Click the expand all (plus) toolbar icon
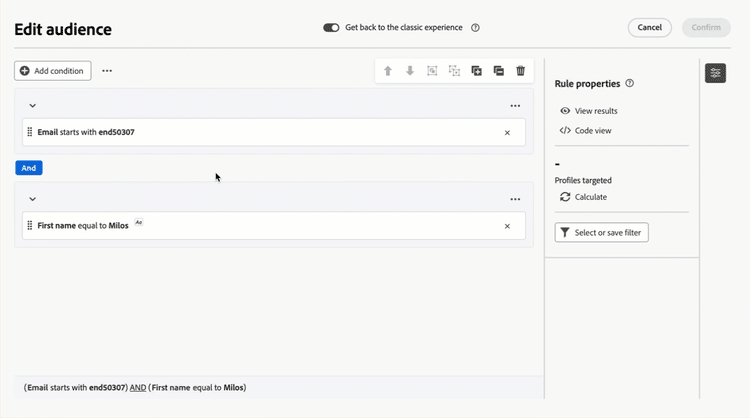The image size is (750, 418). tap(476, 71)
